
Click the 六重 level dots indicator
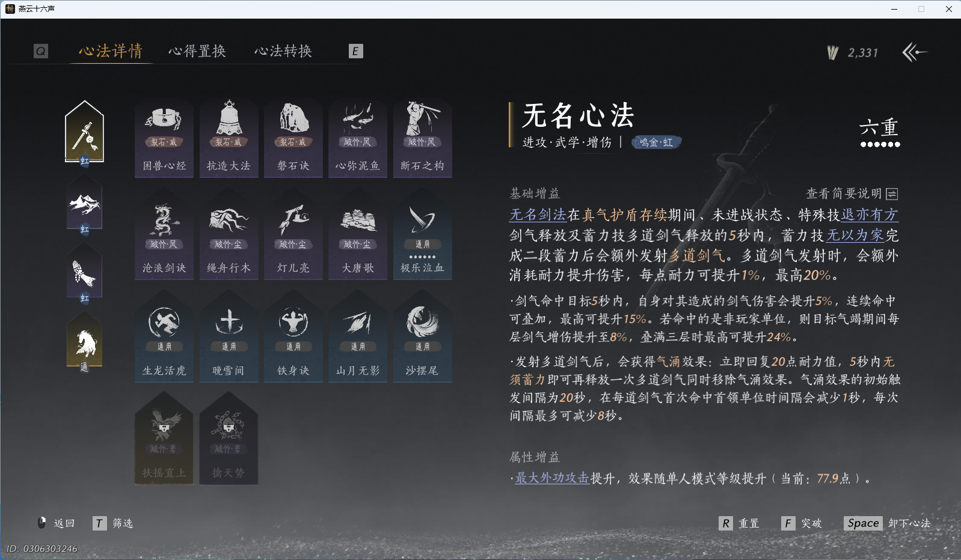point(880,144)
